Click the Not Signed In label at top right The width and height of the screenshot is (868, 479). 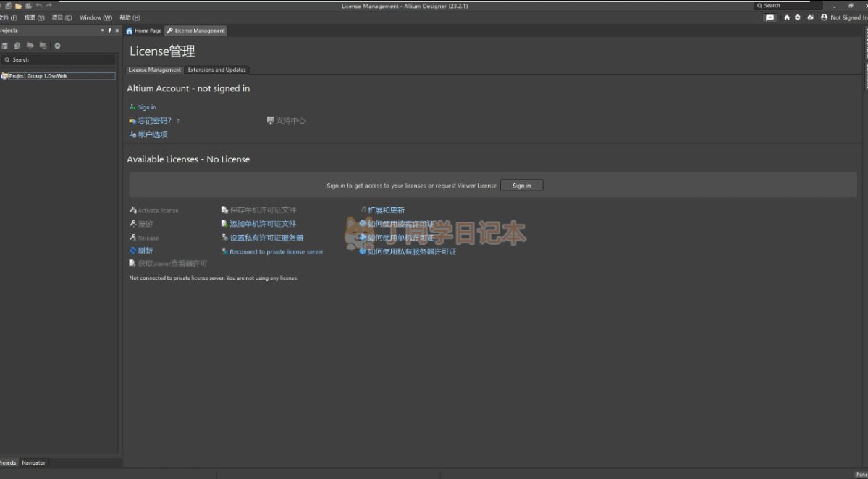(x=848, y=17)
